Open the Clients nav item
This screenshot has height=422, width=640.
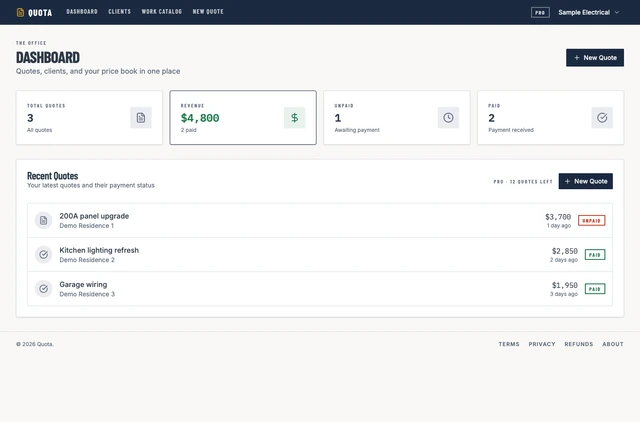click(120, 12)
